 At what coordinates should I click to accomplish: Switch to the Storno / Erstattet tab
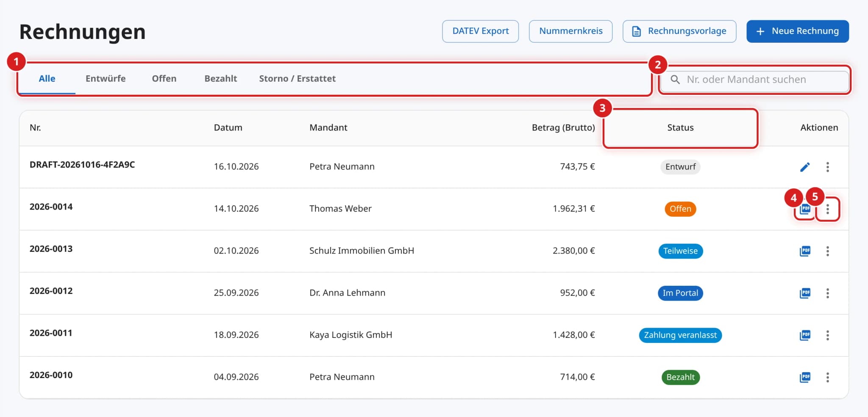297,79
